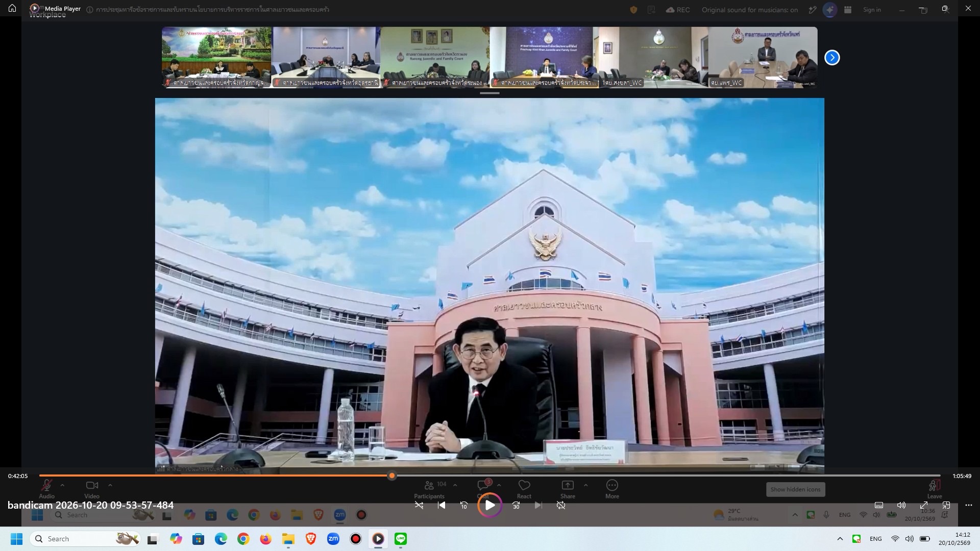Skip forward 30 seconds

[x=516, y=505]
